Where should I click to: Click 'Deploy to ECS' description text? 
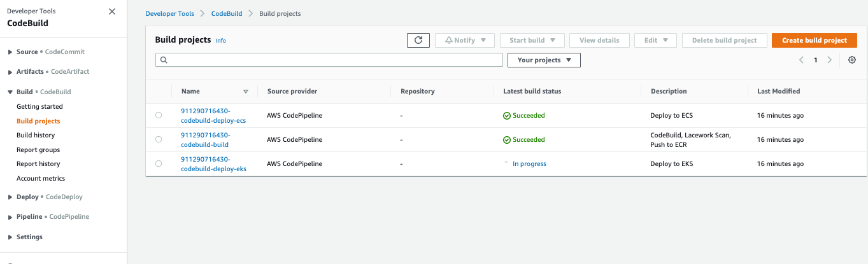pos(672,116)
